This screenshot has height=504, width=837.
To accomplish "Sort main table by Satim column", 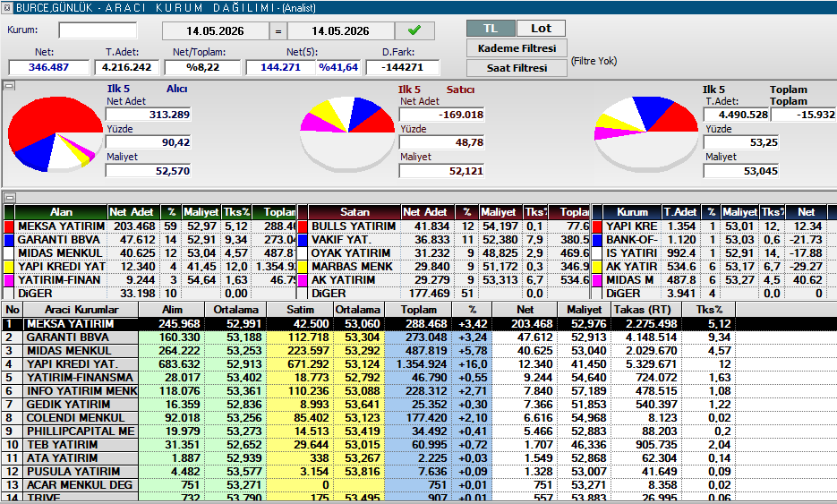I will click(300, 310).
